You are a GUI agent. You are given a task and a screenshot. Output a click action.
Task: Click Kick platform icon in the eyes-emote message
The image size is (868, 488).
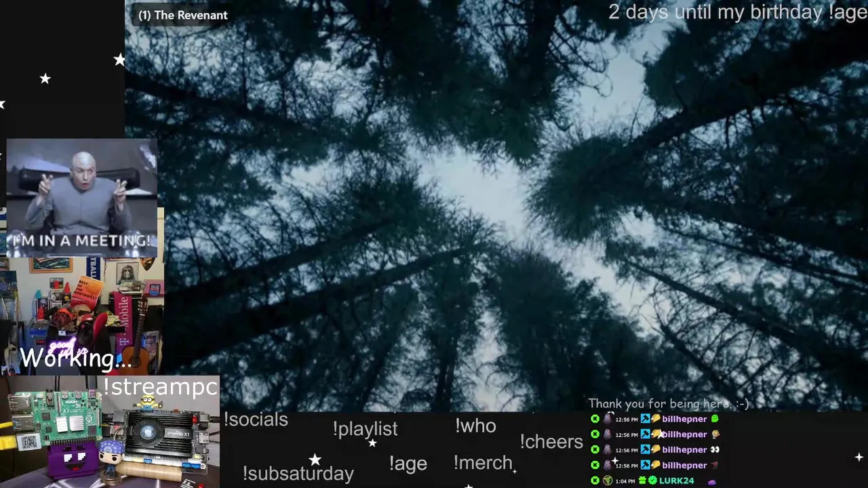(595, 449)
